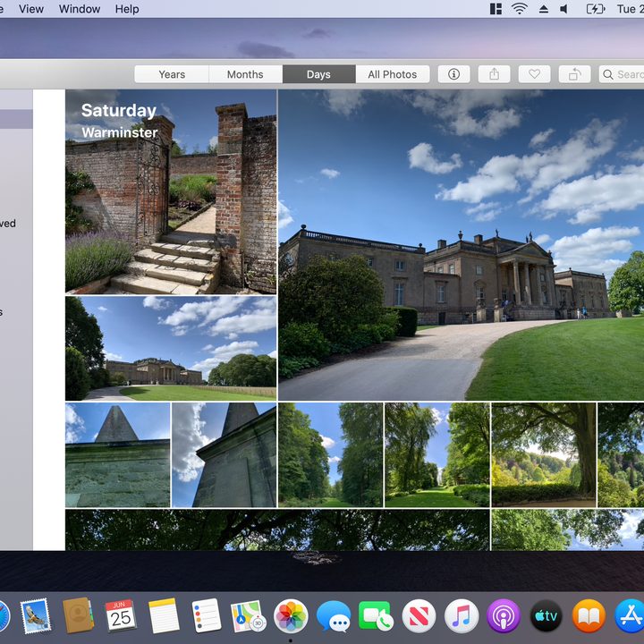Open the Apple TV app in the Dock
Image resolution: width=644 pixels, height=644 pixels.
(546, 616)
